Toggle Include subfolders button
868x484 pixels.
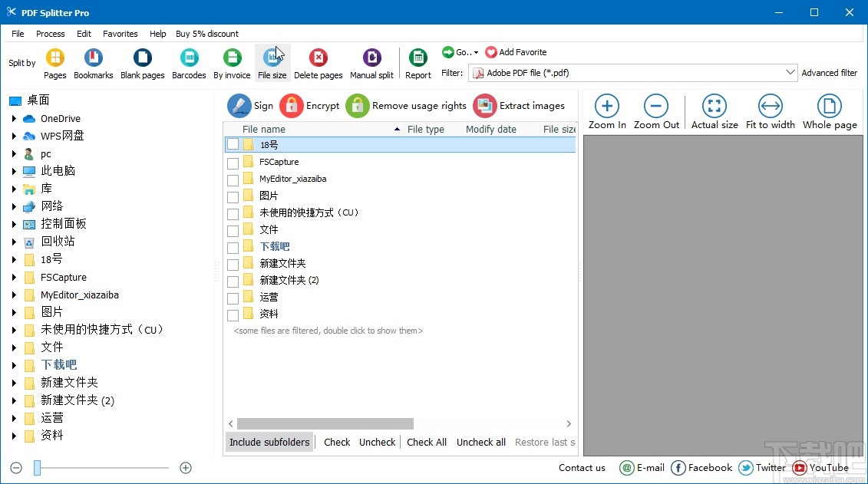(269, 442)
